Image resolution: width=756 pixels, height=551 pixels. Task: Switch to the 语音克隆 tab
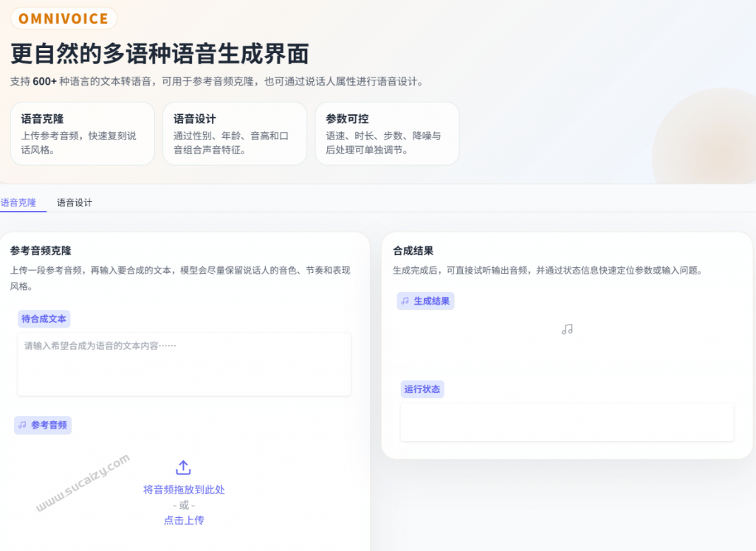pyautogui.click(x=18, y=203)
